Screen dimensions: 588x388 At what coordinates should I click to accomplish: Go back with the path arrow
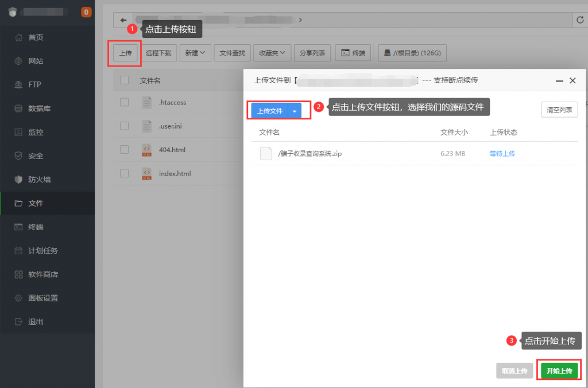click(123, 20)
